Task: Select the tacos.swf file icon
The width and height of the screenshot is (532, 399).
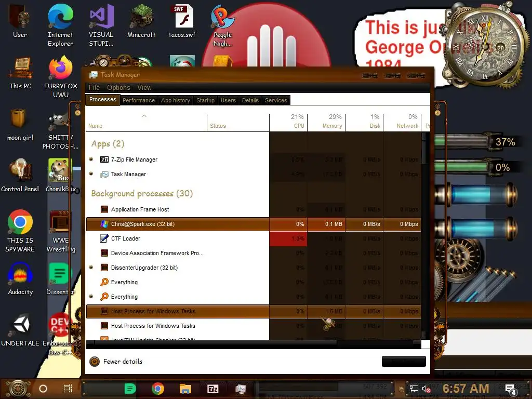Action: [182, 21]
